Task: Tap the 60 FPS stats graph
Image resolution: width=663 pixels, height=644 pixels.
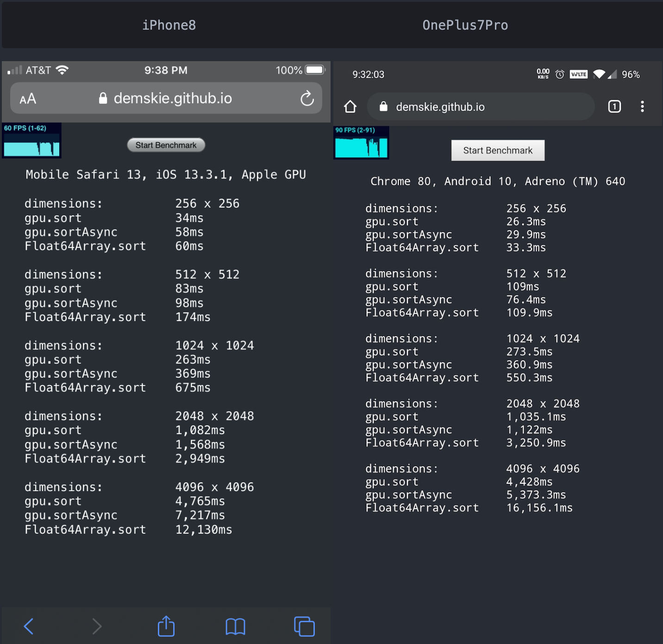Action: tap(31, 140)
